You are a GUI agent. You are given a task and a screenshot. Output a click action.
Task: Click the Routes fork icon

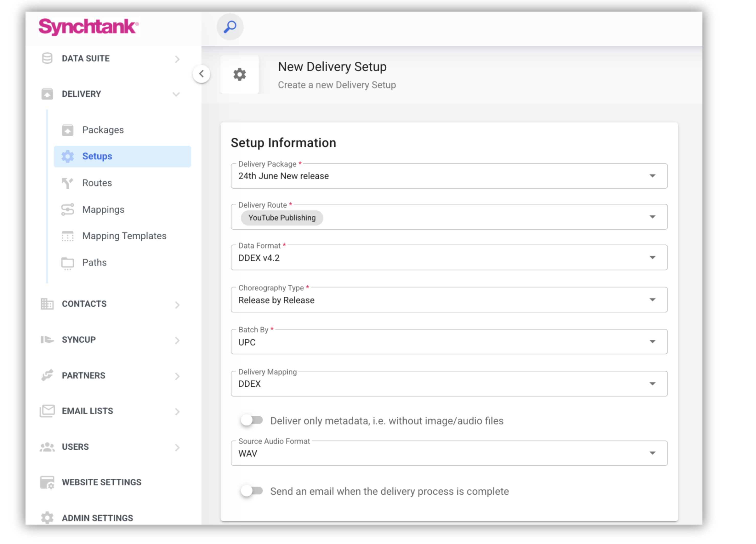(68, 183)
